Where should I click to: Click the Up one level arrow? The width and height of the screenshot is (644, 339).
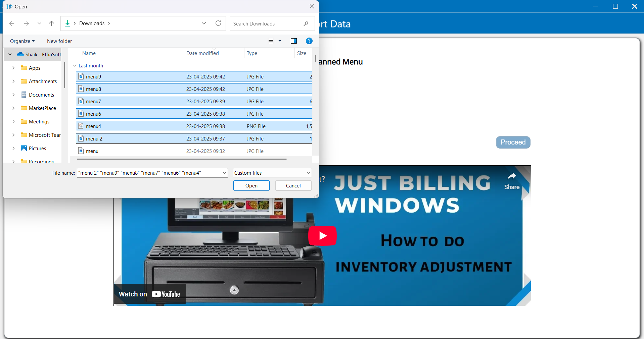point(51,23)
